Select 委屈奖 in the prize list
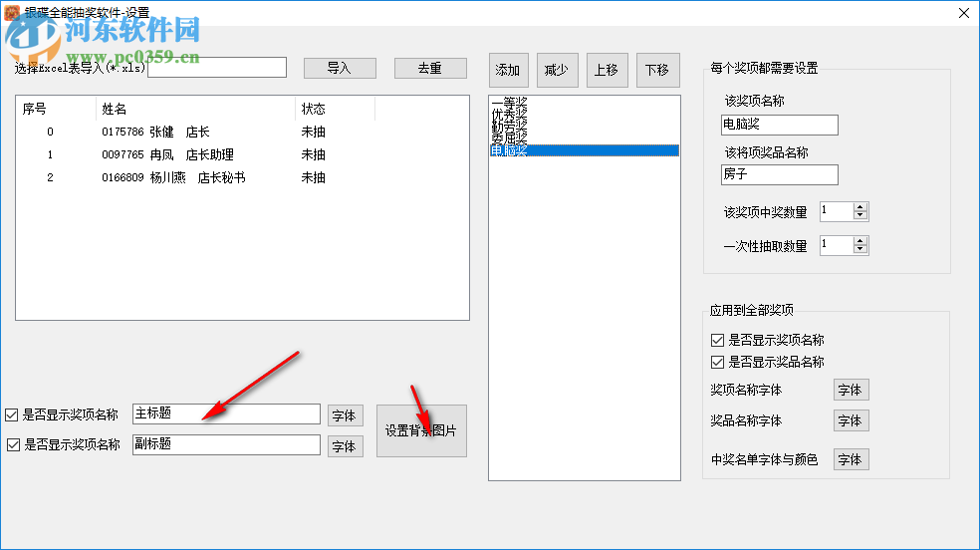The width and height of the screenshot is (980, 550). (x=585, y=138)
